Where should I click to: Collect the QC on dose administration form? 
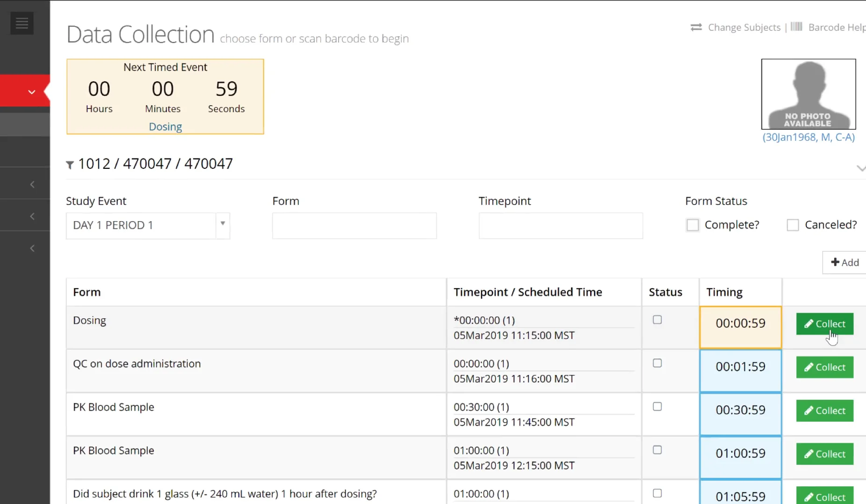pyautogui.click(x=824, y=367)
